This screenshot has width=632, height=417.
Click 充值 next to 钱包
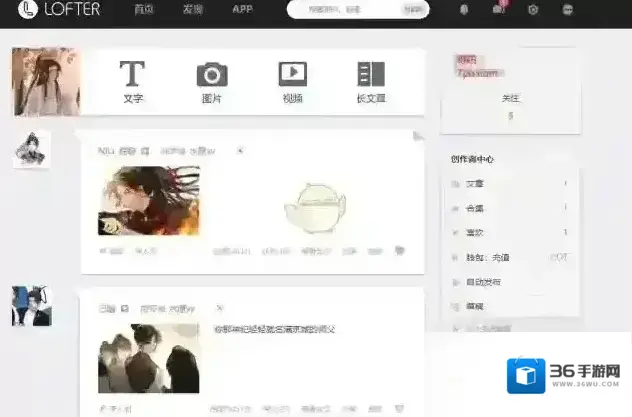tap(501, 257)
